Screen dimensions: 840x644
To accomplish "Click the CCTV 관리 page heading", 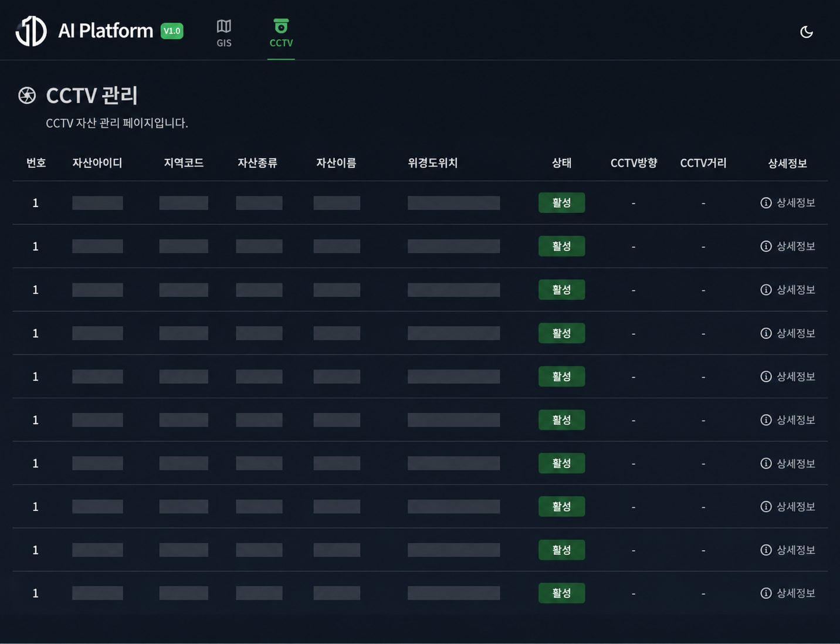I will click(x=92, y=96).
